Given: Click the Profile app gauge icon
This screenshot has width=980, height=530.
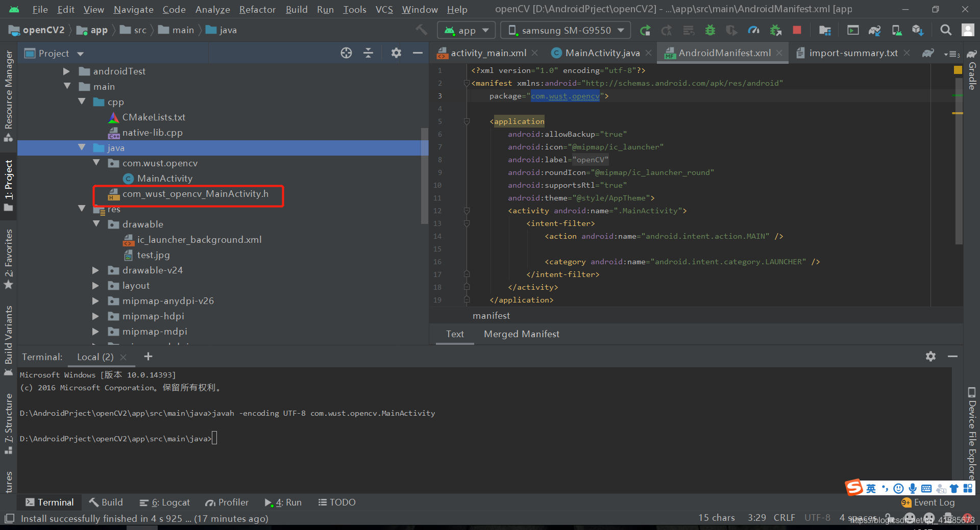Looking at the screenshot, I should click(x=753, y=31).
